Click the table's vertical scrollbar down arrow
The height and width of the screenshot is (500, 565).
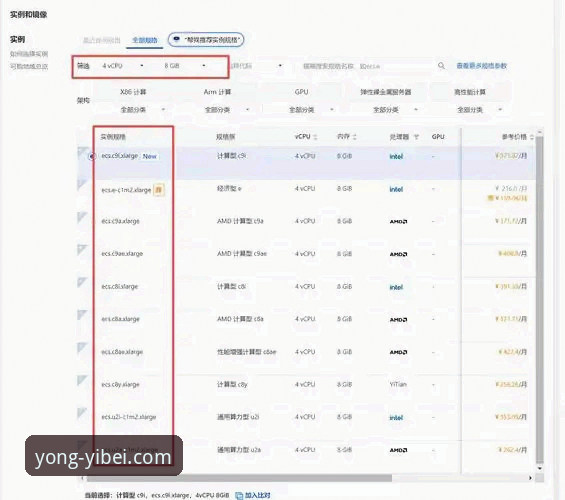[x=539, y=468]
